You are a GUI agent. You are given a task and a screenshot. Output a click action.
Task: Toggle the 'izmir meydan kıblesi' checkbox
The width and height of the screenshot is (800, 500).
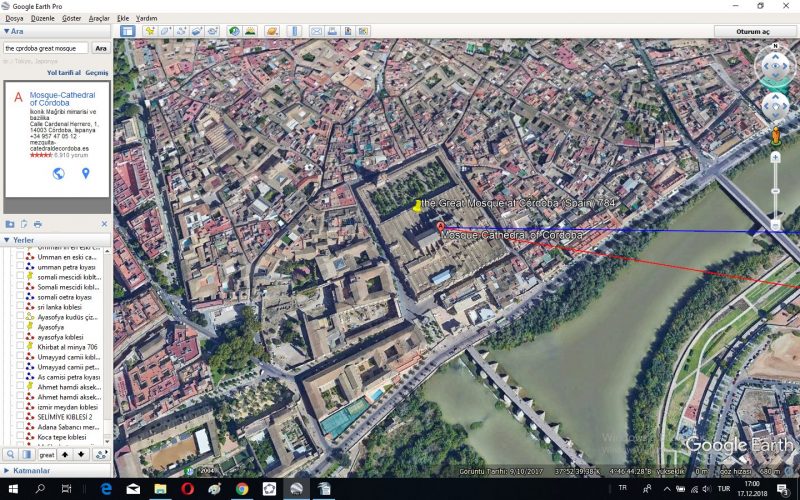click(20, 407)
